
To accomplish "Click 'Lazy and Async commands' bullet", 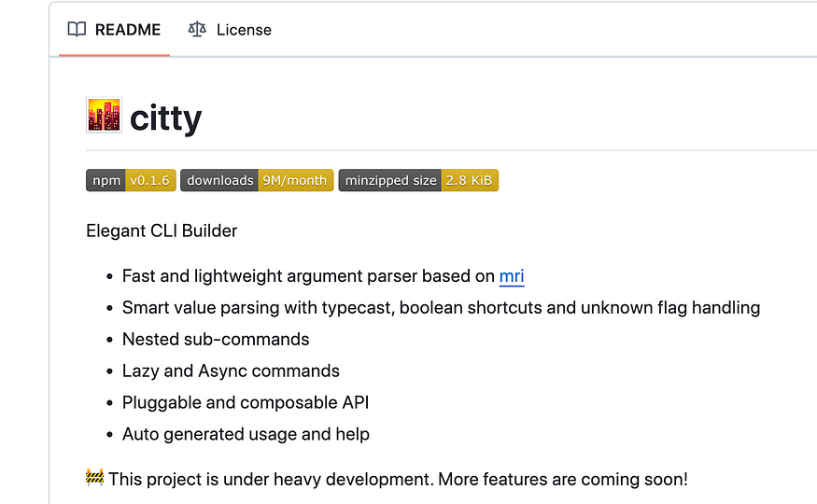I will click(x=231, y=371).
